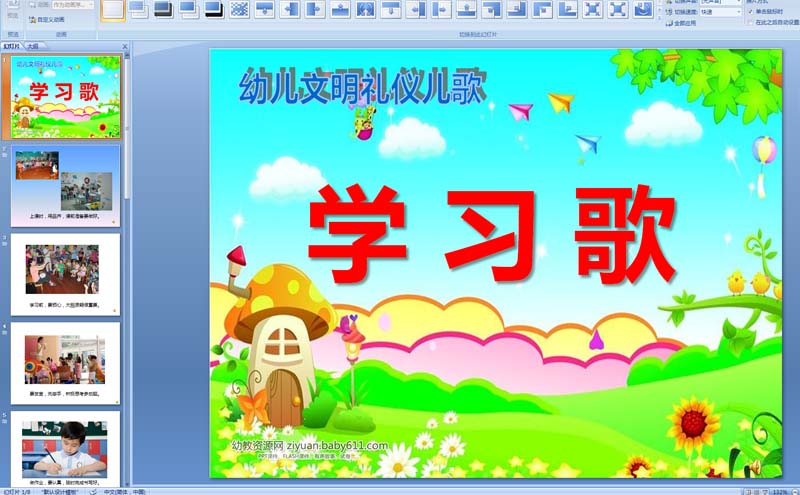Apply the Box In transition
The height and width of the screenshot is (495, 800).
tap(593, 10)
